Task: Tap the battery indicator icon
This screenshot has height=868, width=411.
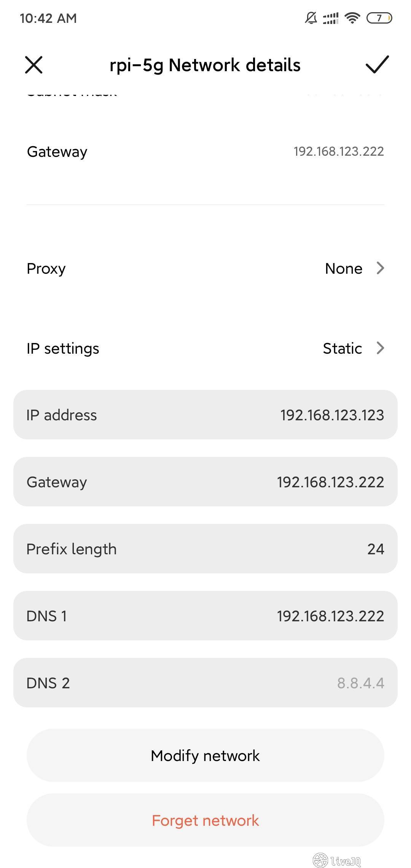Action: click(x=379, y=18)
